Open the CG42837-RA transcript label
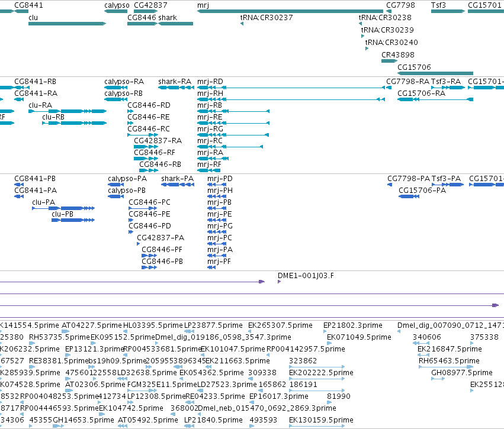 (158, 141)
